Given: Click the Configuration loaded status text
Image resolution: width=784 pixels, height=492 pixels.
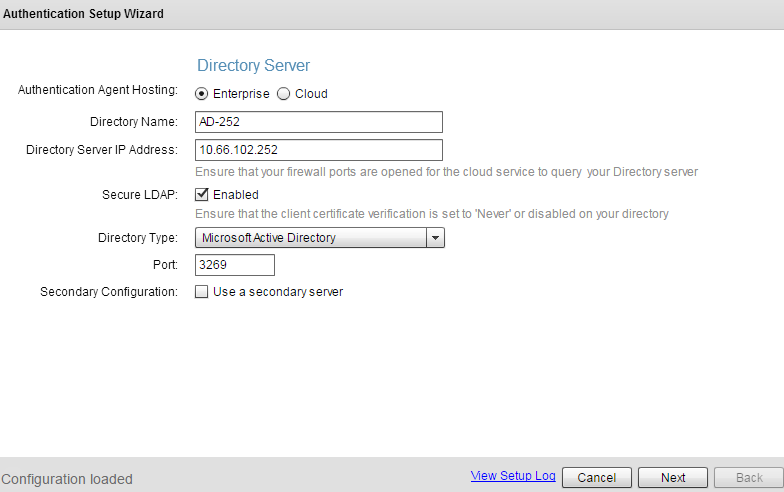Looking at the screenshot, I should 67,479.
